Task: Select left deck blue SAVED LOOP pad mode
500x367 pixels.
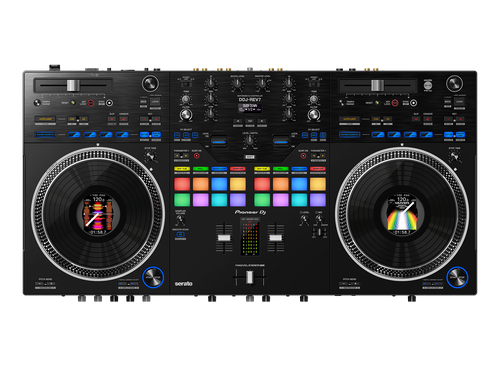Action: 219,169
